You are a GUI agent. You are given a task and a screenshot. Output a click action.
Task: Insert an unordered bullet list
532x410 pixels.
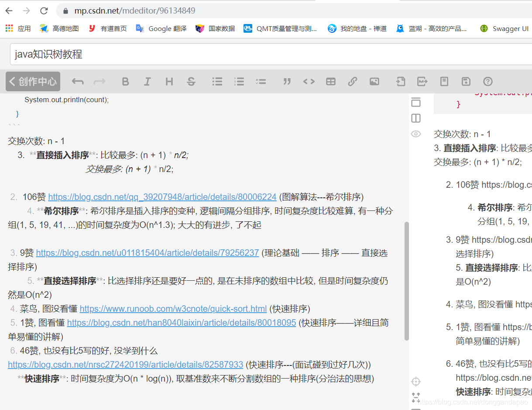pos(217,81)
